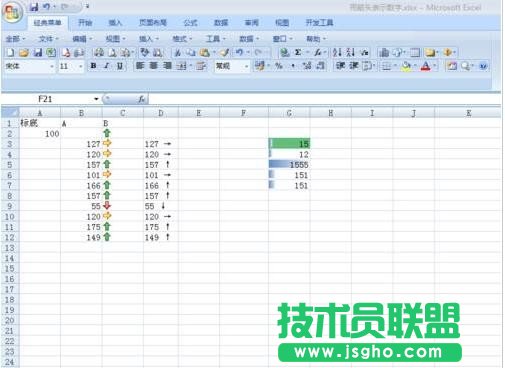Open the 窗口 classic menu
Viewport: 505px width, 368px height.
[282, 39]
